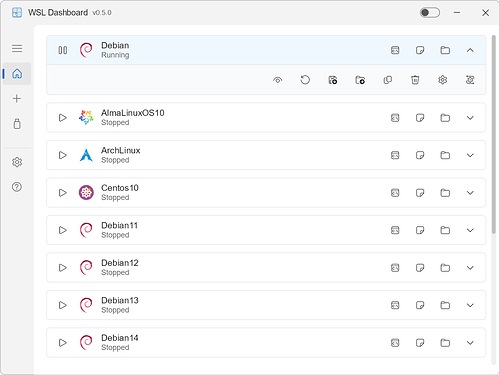Open the hamburger menu in sidebar

point(17,49)
